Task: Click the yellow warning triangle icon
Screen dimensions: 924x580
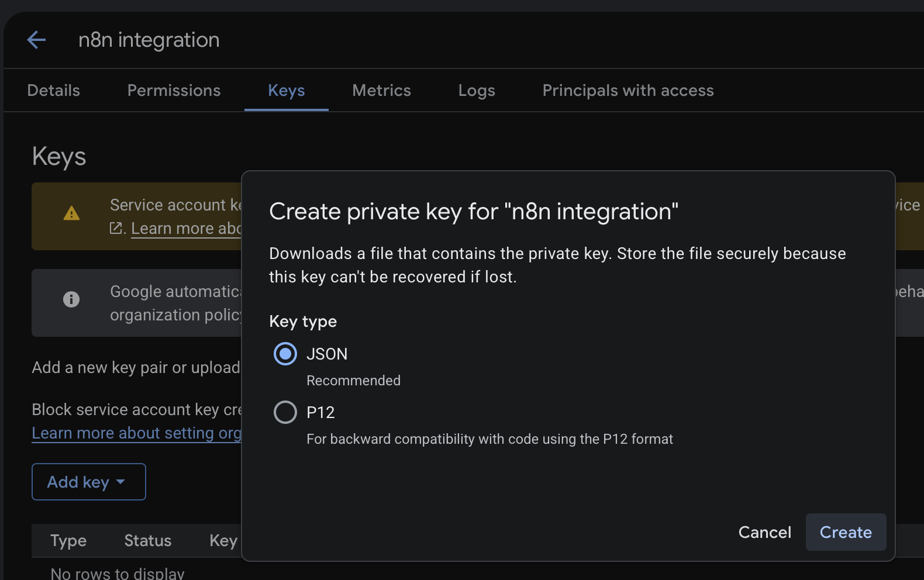Action: pyautogui.click(x=71, y=213)
